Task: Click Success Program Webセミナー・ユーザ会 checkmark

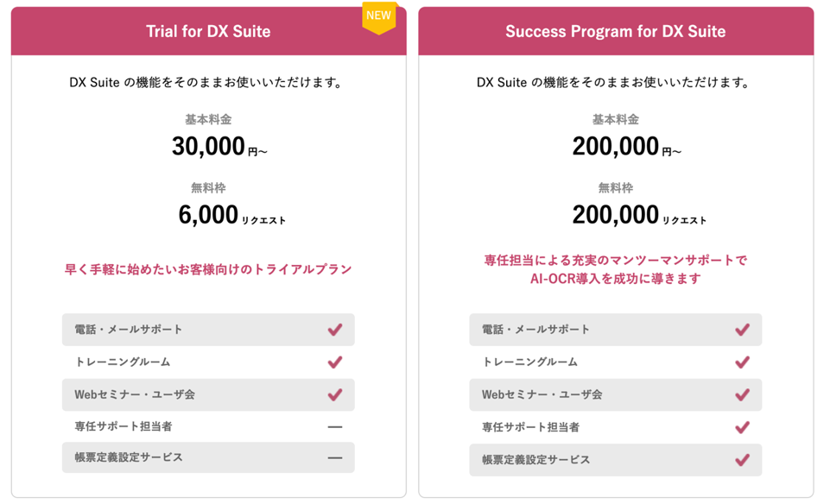Action: 742,394
